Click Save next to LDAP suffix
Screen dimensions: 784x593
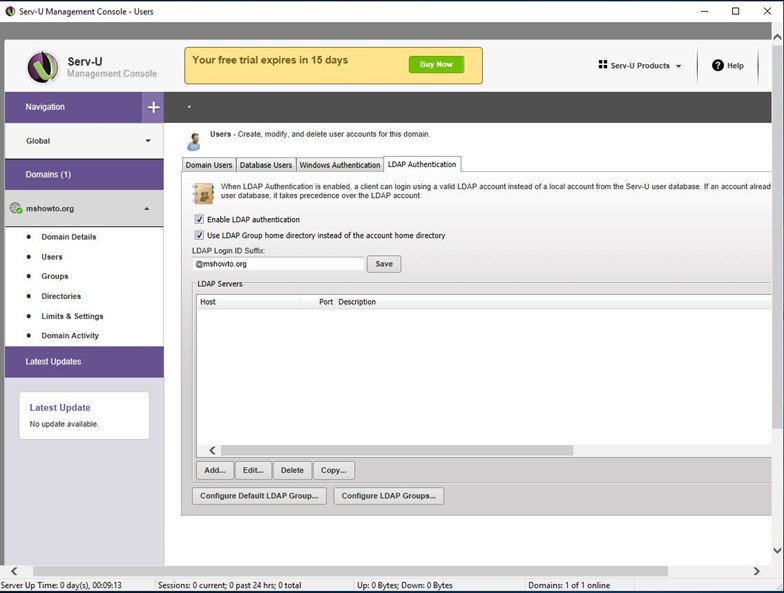pos(384,264)
